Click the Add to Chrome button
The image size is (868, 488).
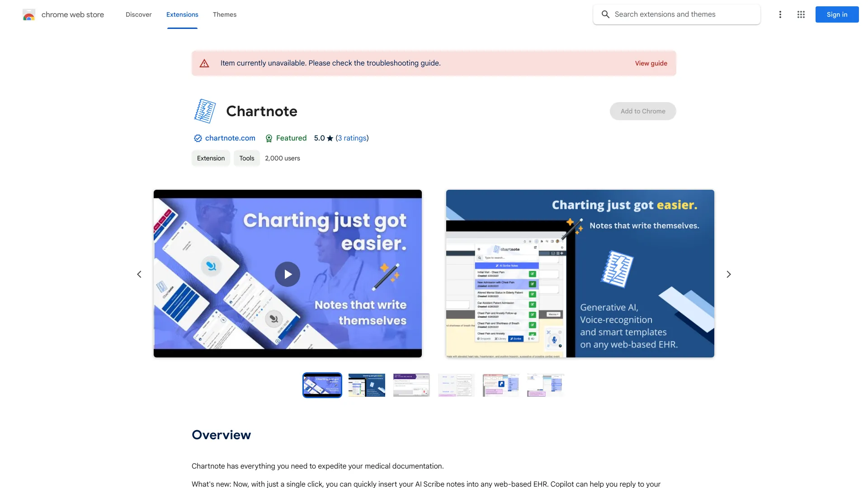(x=643, y=111)
